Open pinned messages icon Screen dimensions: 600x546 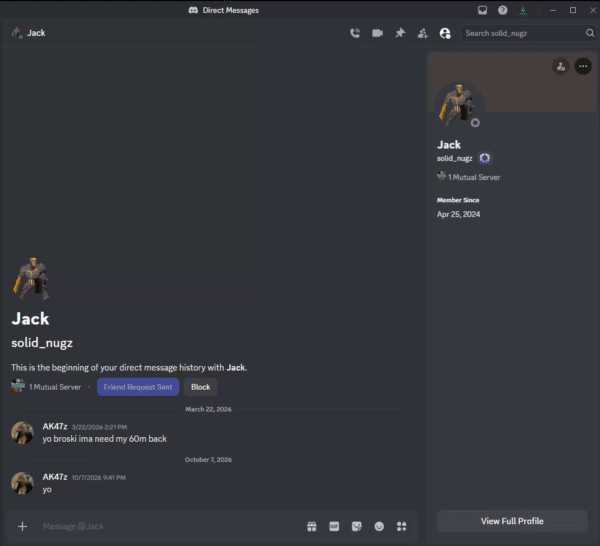click(x=400, y=33)
